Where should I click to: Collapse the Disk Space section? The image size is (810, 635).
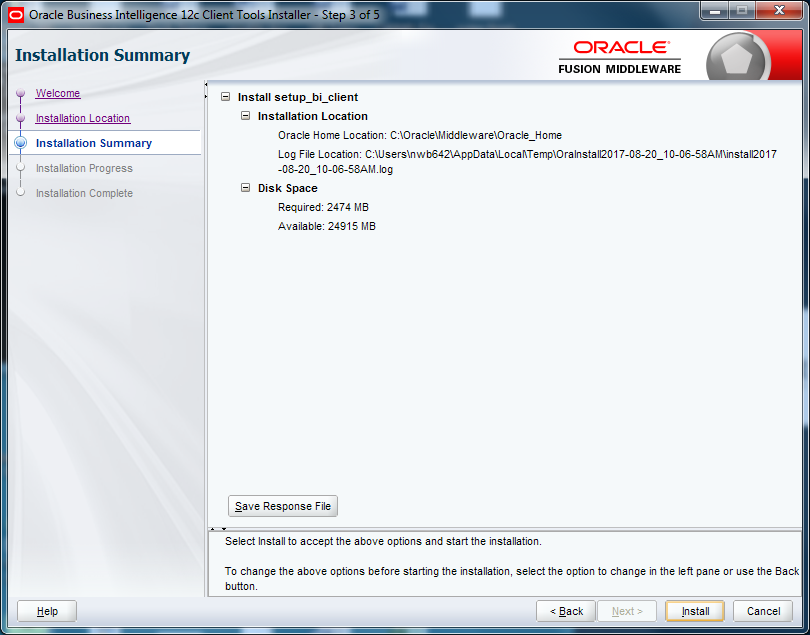click(244, 188)
